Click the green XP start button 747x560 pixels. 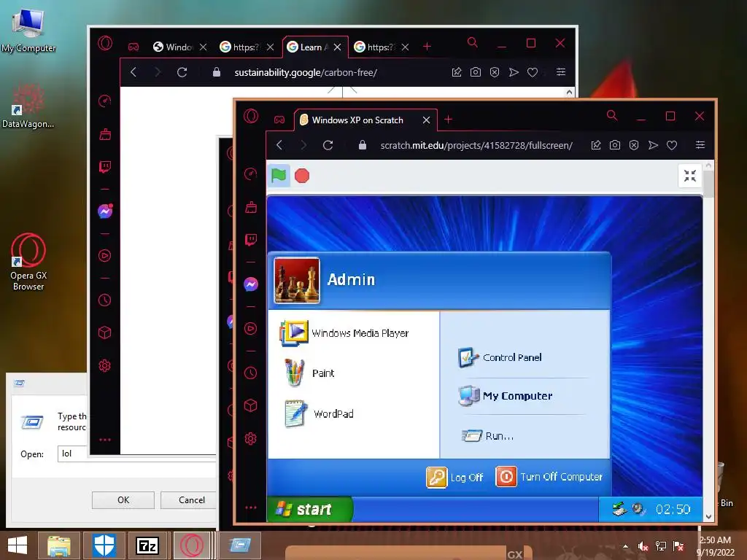pos(309,510)
